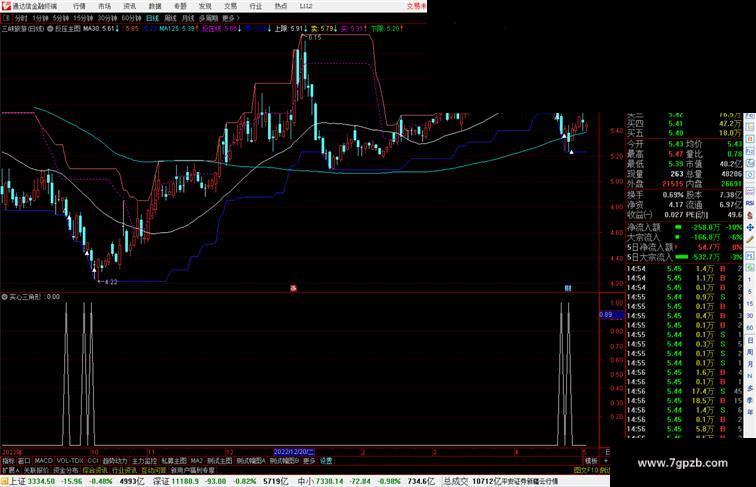Select the 月线 monthly chart tab

point(188,18)
